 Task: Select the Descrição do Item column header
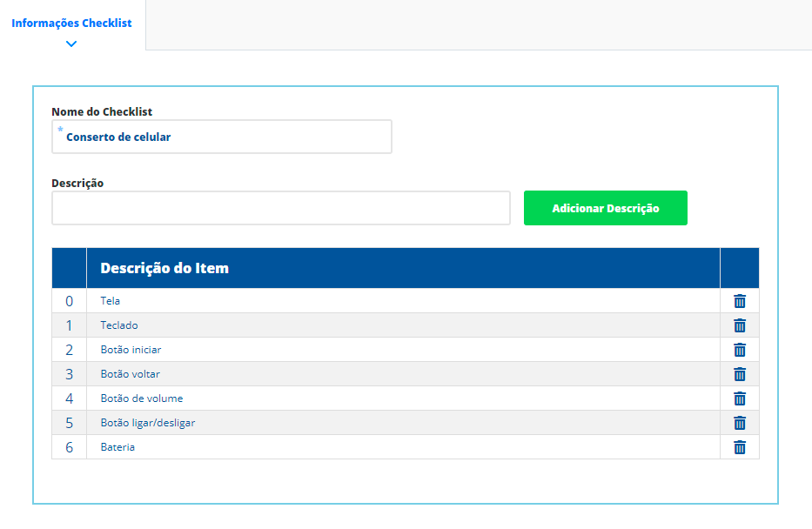[x=403, y=268]
